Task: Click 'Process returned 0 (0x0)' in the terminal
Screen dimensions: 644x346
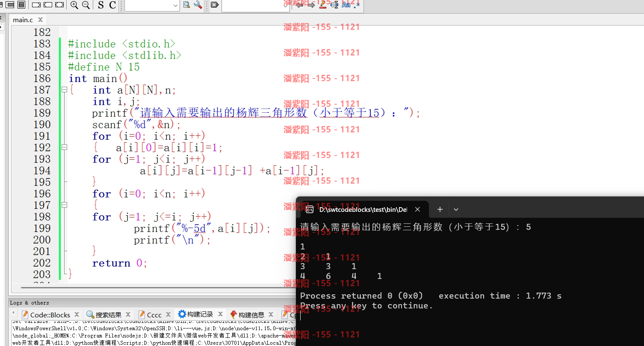Action: (361, 296)
